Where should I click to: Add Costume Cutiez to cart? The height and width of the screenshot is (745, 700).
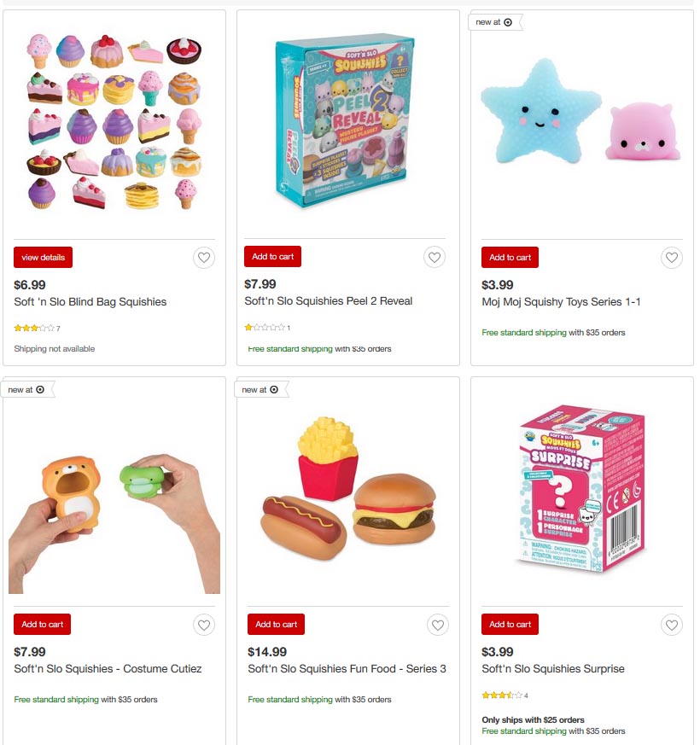[43, 625]
